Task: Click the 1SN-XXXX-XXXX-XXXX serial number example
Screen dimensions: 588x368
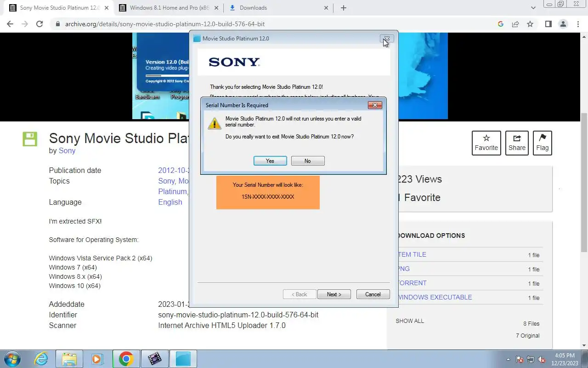Action: 268,197
